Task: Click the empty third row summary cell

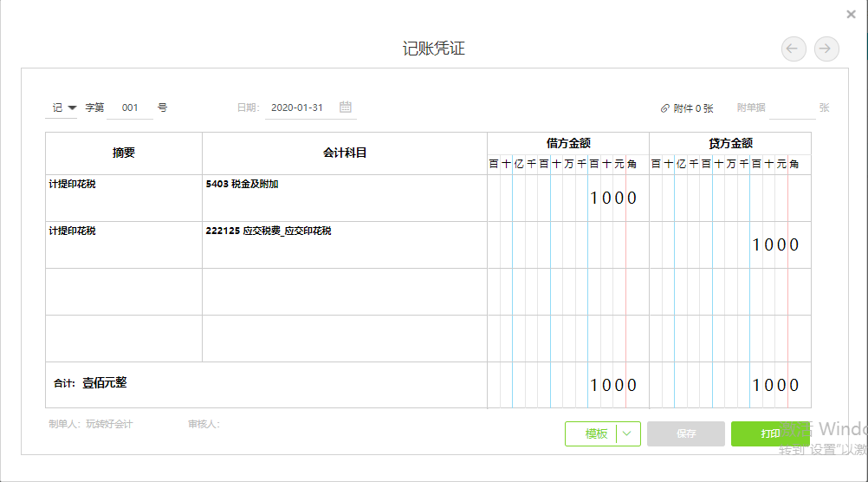Action: coord(124,292)
